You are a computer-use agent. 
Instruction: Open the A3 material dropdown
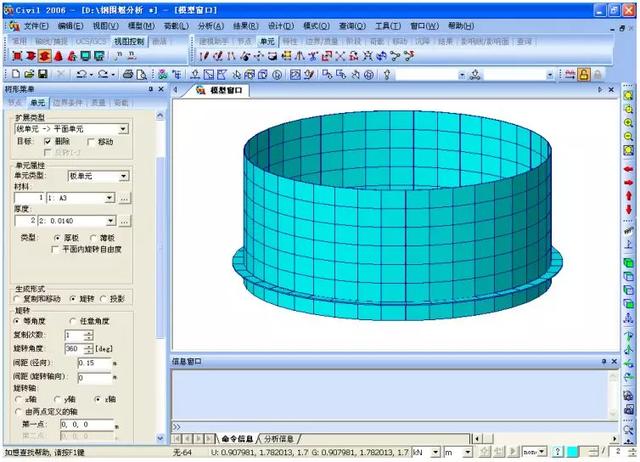(x=110, y=198)
